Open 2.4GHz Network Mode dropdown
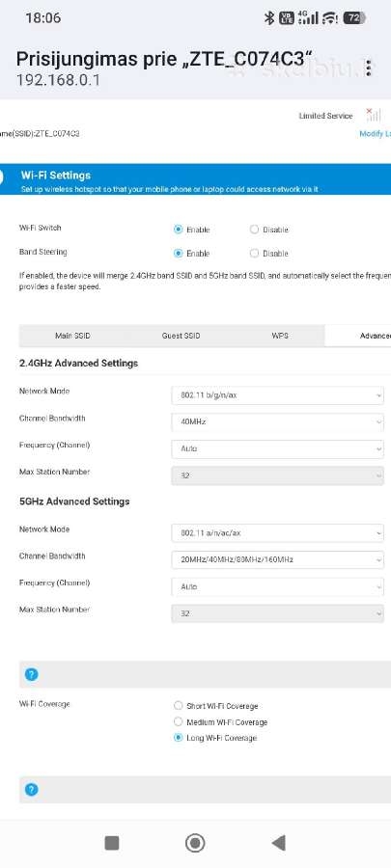 (277, 395)
